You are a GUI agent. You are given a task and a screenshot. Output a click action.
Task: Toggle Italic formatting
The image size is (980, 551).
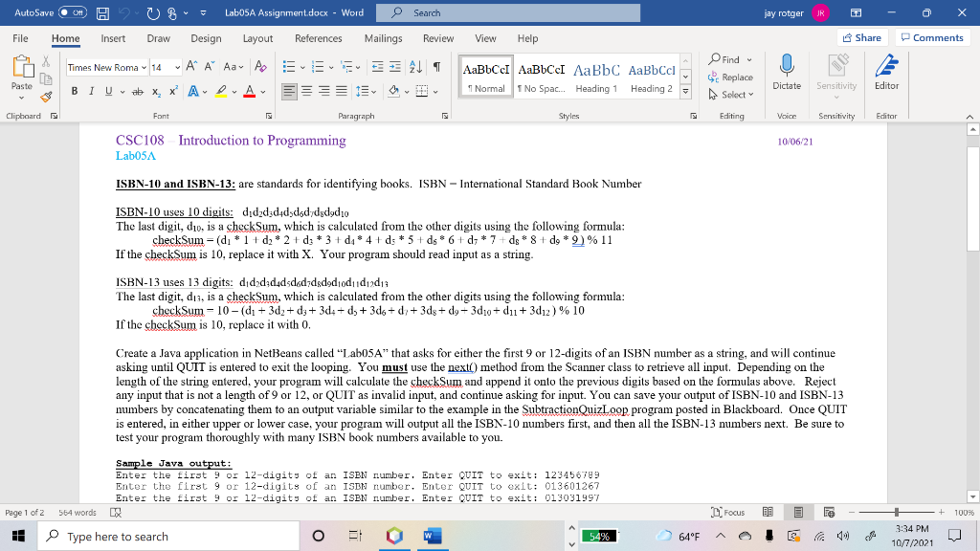pyautogui.click(x=91, y=91)
